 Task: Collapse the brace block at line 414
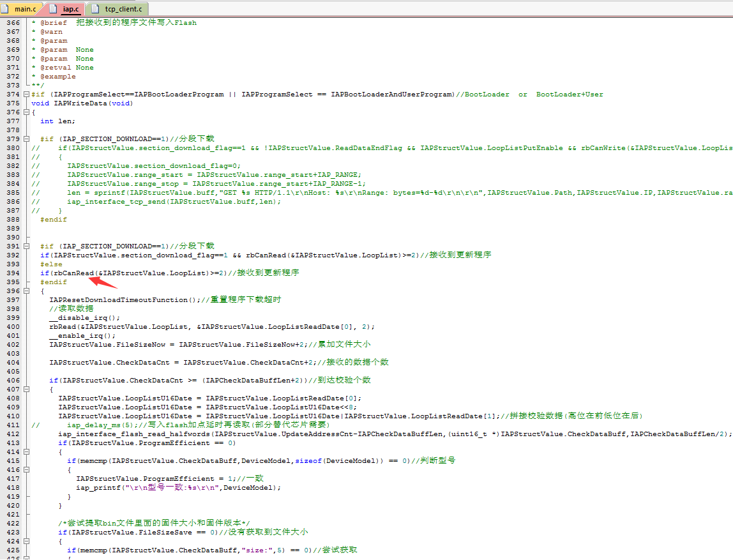[27, 452]
